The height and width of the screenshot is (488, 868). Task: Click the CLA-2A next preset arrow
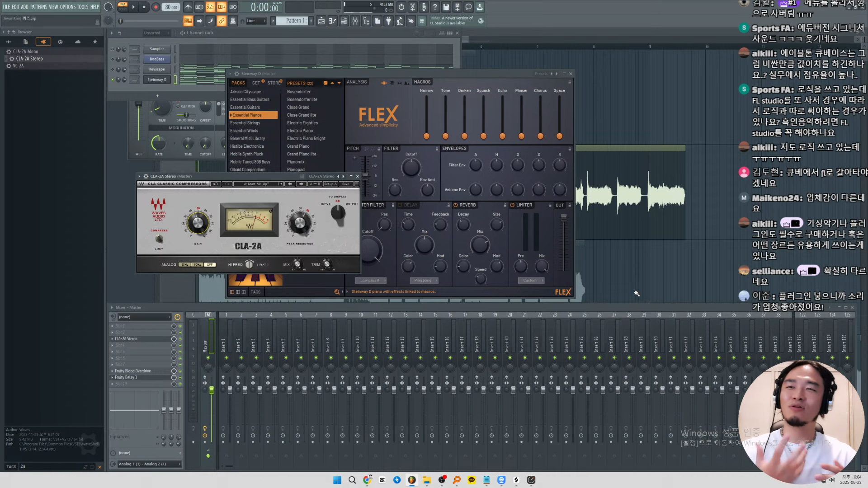click(301, 184)
